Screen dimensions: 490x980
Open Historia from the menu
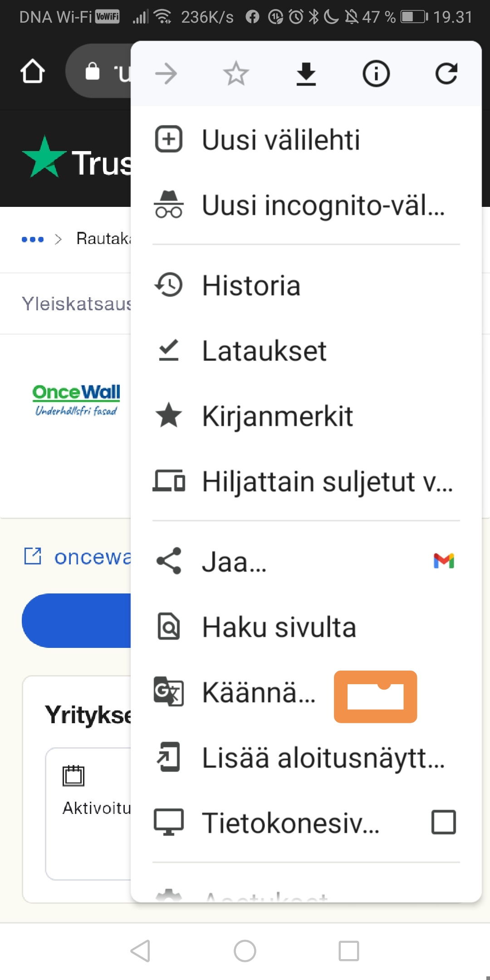click(251, 286)
